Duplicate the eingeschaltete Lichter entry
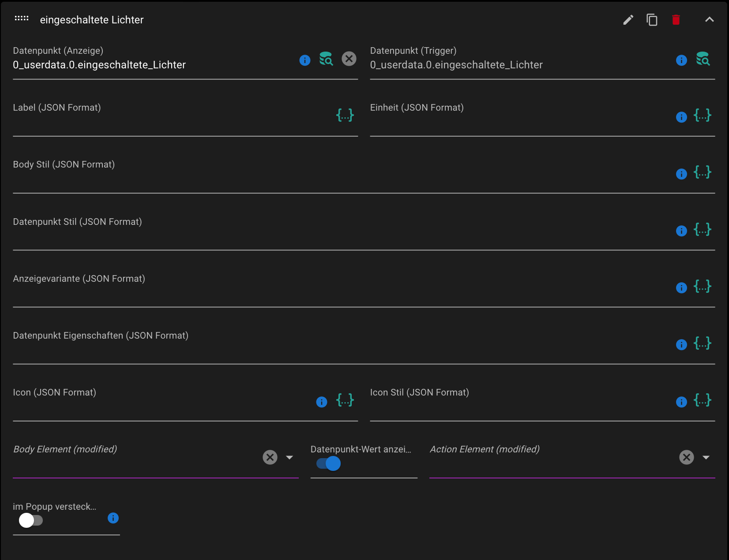The image size is (729, 560). [x=652, y=20]
